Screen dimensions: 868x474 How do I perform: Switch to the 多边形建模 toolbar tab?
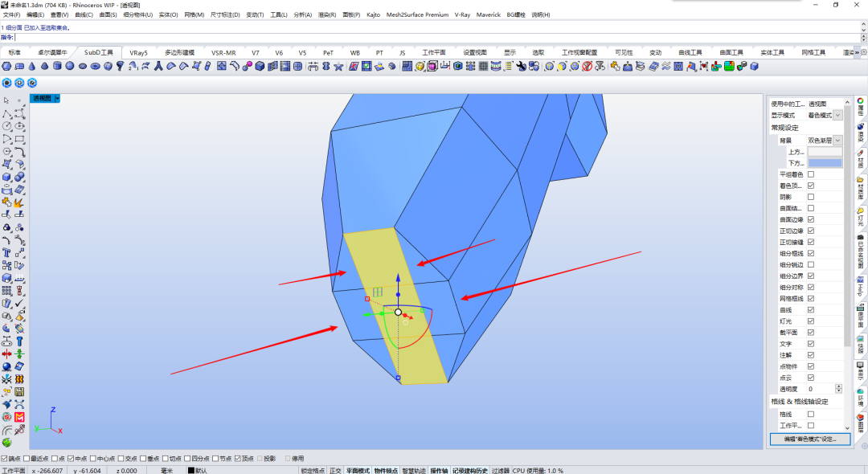(x=180, y=53)
